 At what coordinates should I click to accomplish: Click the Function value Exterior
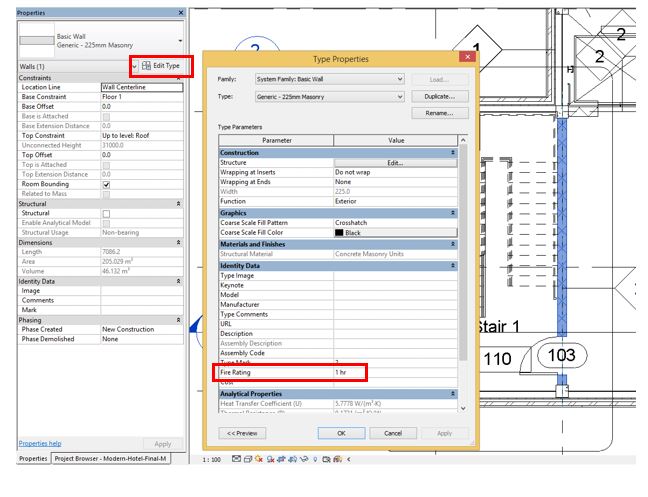coord(345,201)
